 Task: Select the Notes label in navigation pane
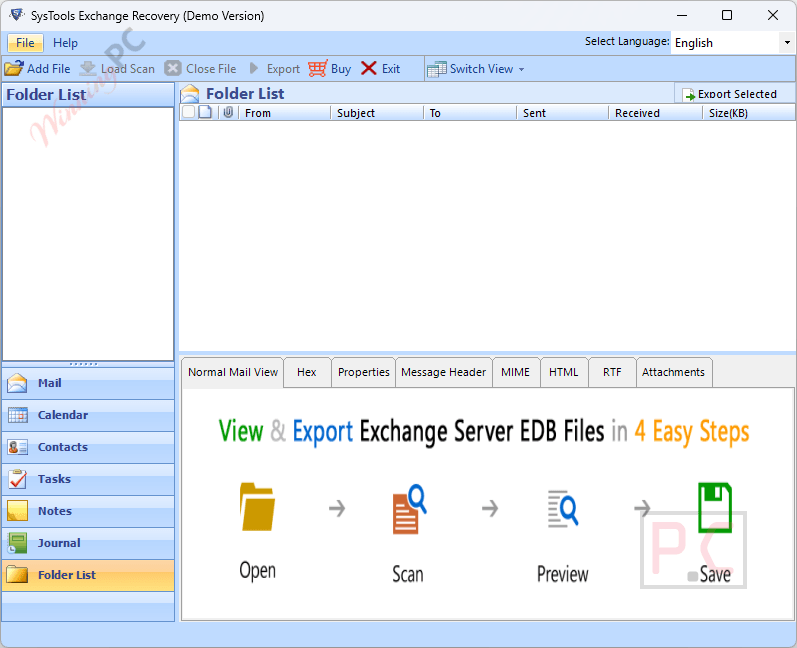[x=55, y=511]
